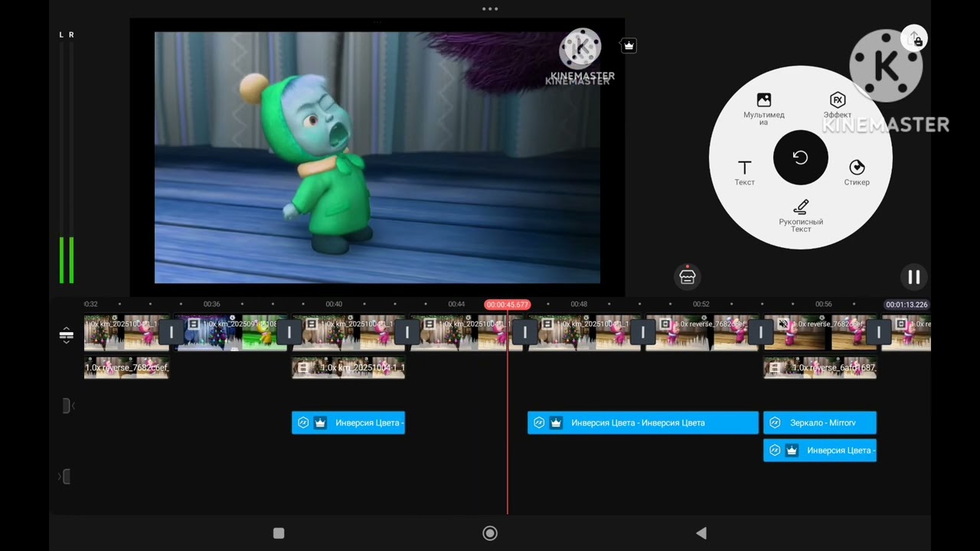This screenshot has width=980, height=551.
Task: Tap the circular arrow in the wheel center
Action: (x=800, y=158)
